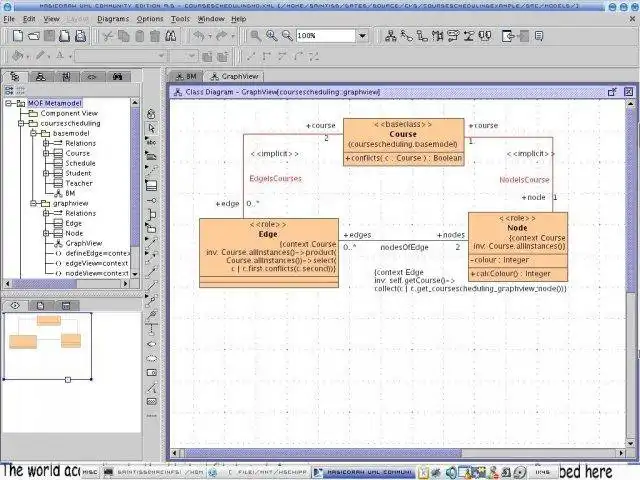Open the sequence diagram toolbar icon
Screen dimensions: 640x480
coord(438,36)
